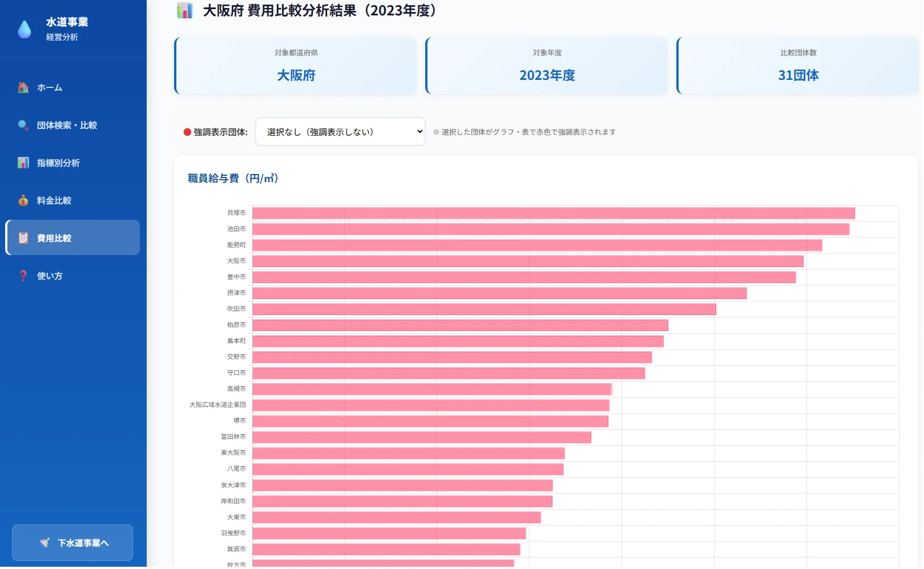This screenshot has height=569, width=924.
Task: Click the 交野市 bar in chart
Action: [x=452, y=357]
